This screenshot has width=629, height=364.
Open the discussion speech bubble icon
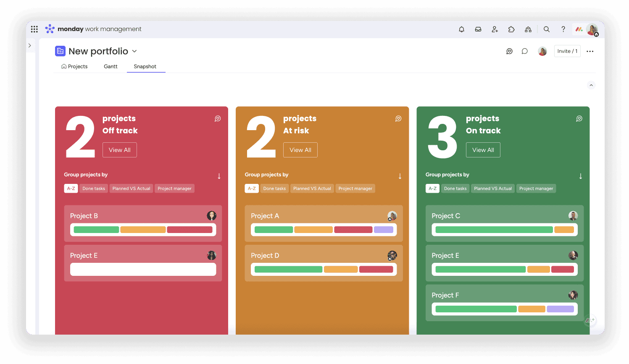tap(524, 51)
